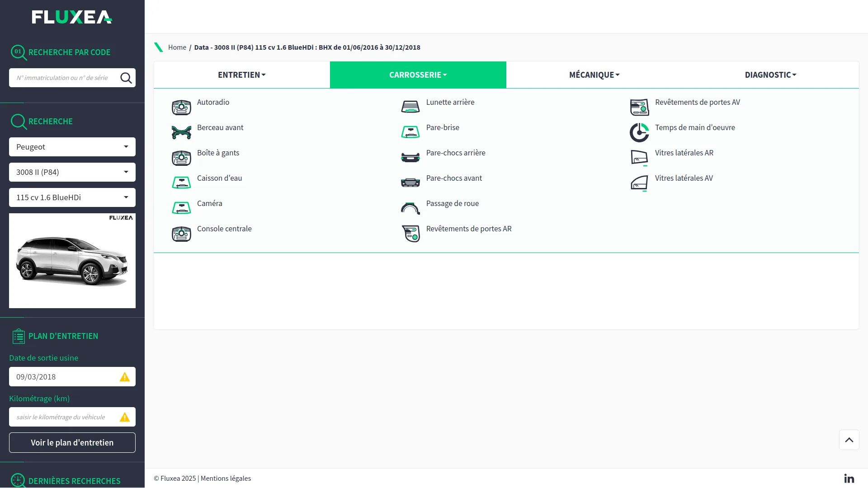Click the Temps de main d'oeuvre clock icon
Image resolution: width=868 pixels, height=488 pixels.
pos(639,132)
